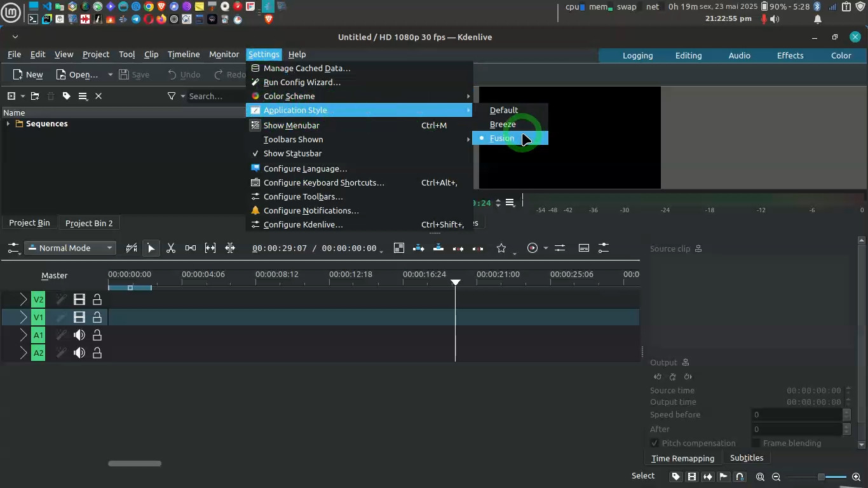Image resolution: width=868 pixels, height=488 pixels.
Task: Hide video on track V2 filmstrip icon
Action: click(79, 299)
